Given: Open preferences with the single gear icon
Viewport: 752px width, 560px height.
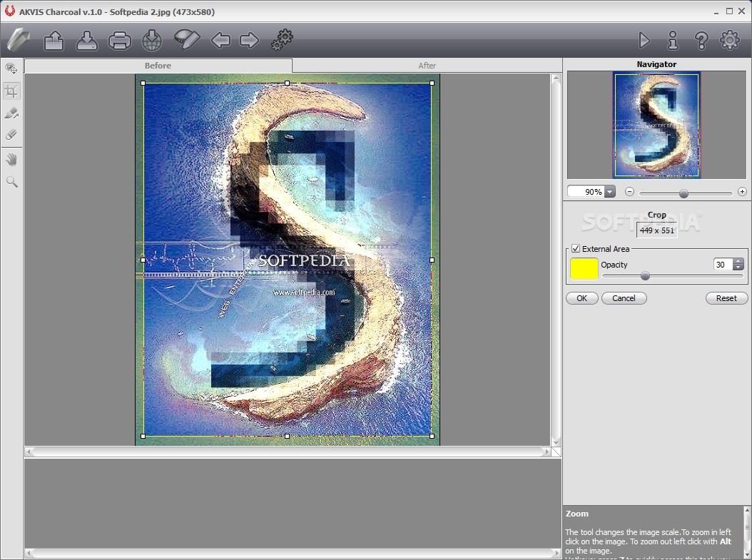Looking at the screenshot, I should (x=730, y=40).
